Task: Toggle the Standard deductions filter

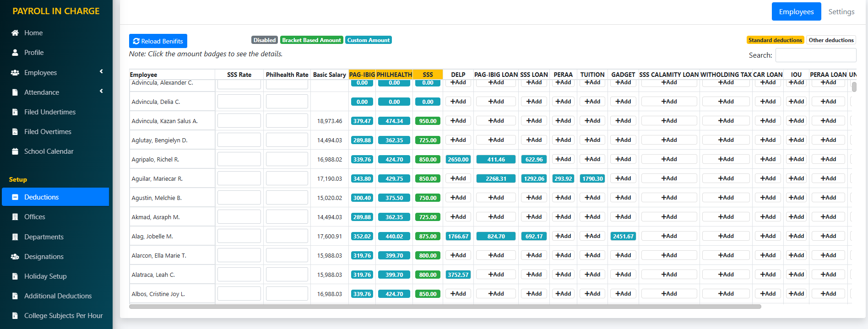Action: pos(775,40)
